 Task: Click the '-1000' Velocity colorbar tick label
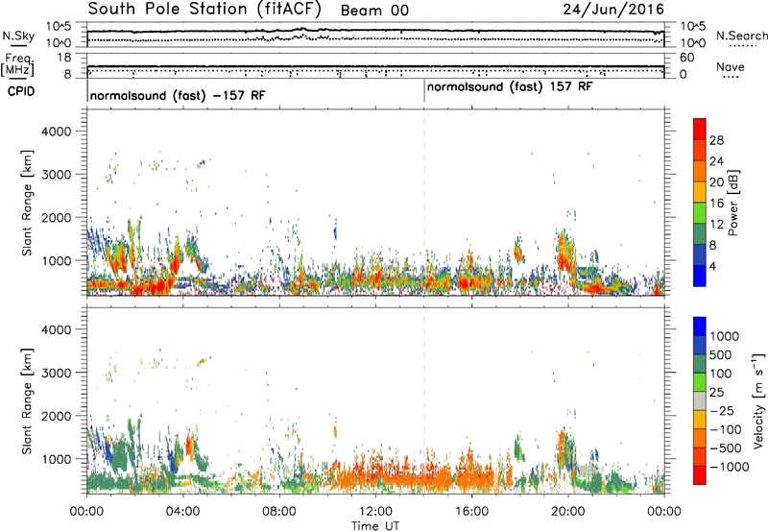coord(730,467)
